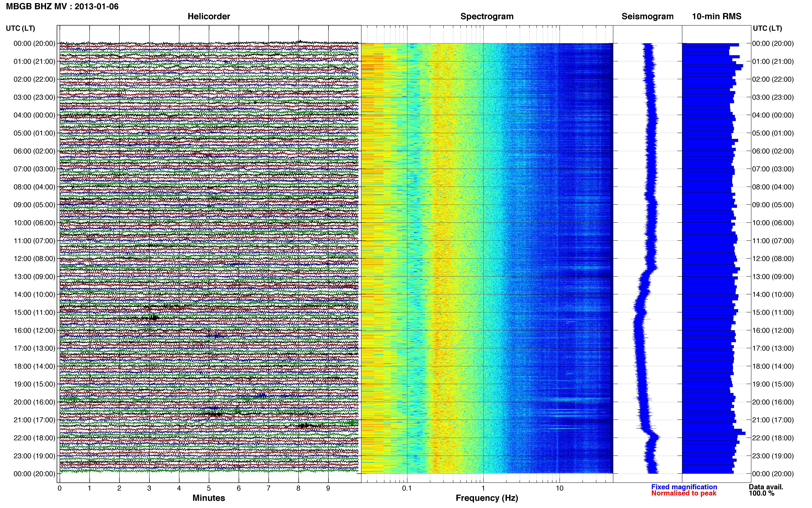Screen dimensions: 812x508
Task: Click left time label '01:00 (21:00)'
Action: coord(34,62)
